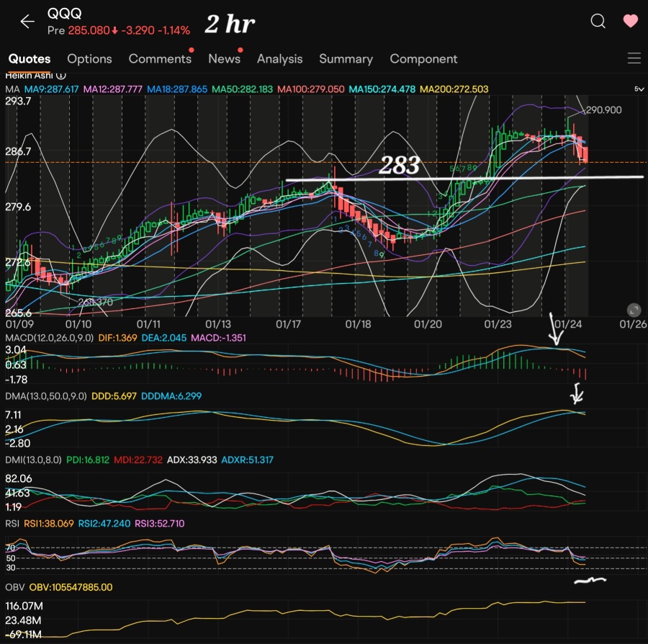Switch to the Options tab
The image size is (648, 644).
(x=89, y=58)
